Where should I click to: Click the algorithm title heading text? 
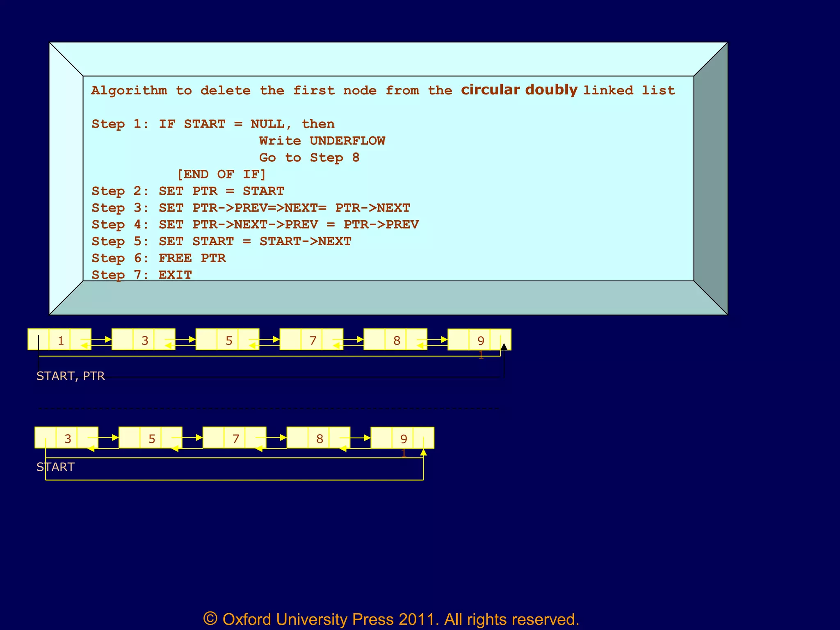point(383,90)
